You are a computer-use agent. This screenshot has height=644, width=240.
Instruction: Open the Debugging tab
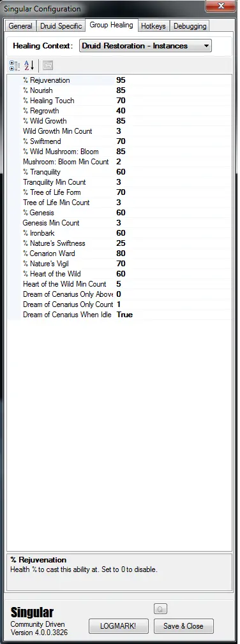[190, 26]
